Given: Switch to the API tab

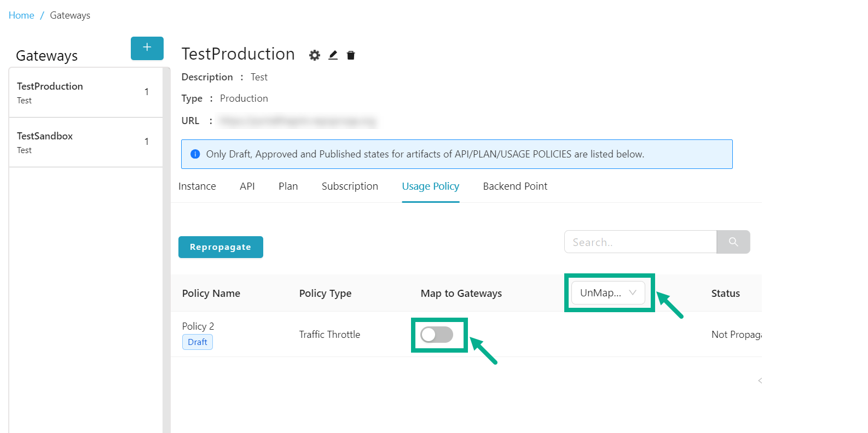Looking at the screenshot, I should (247, 186).
